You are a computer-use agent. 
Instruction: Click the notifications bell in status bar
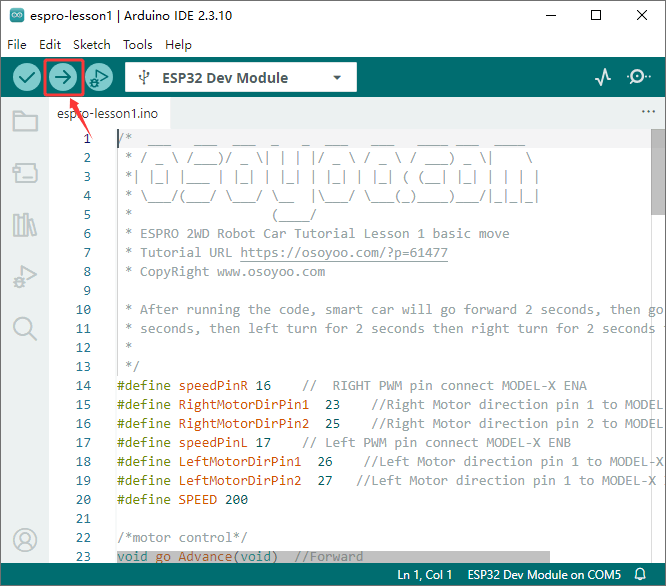point(640,575)
